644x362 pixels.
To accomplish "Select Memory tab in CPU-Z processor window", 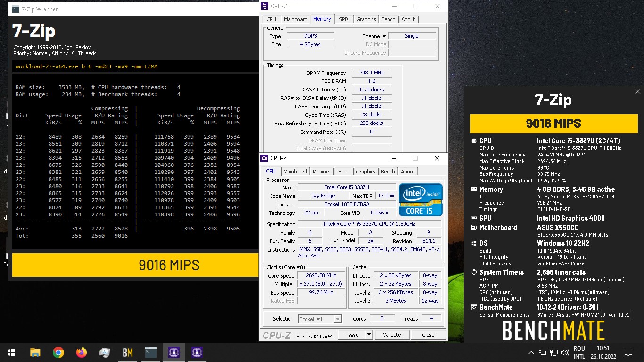I will click(x=322, y=172).
